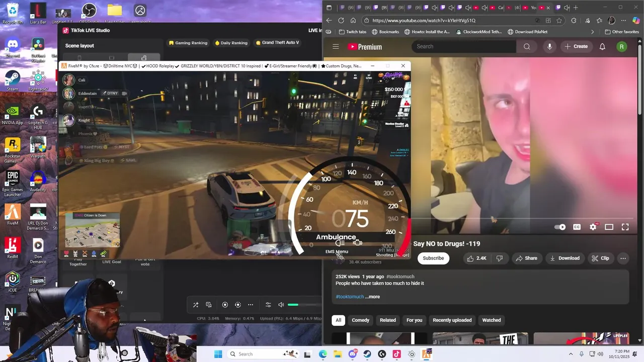Open #tooktomuch hashtag link in description
The width and height of the screenshot is (644, 362).
pos(350,297)
